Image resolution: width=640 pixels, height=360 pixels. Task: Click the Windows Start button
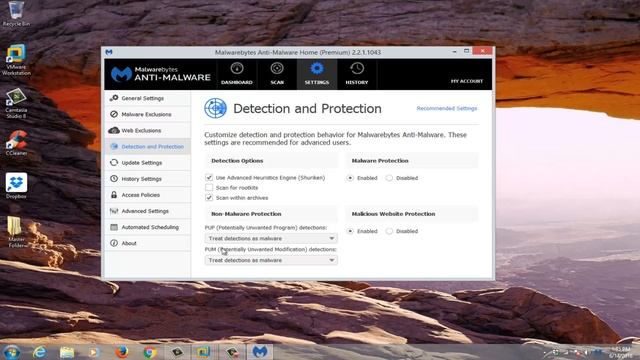tap(11, 351)
